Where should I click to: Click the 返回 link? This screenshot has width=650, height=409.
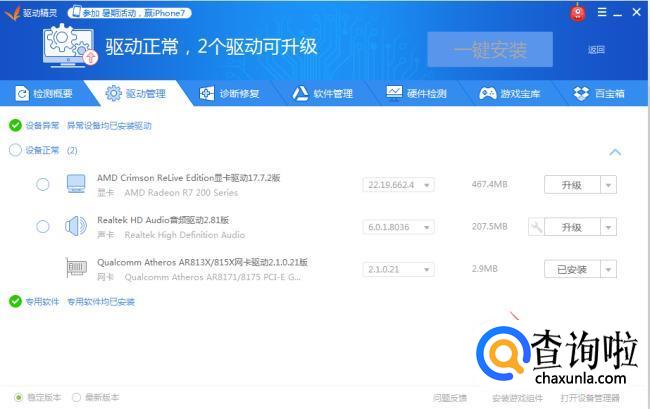[x=596, y=50]
